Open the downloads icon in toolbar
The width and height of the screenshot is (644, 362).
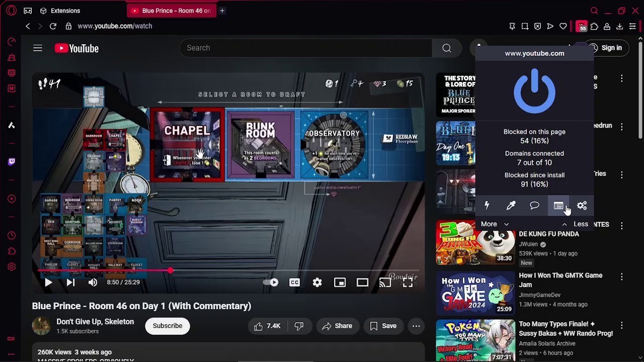click(x=620, y=26)
